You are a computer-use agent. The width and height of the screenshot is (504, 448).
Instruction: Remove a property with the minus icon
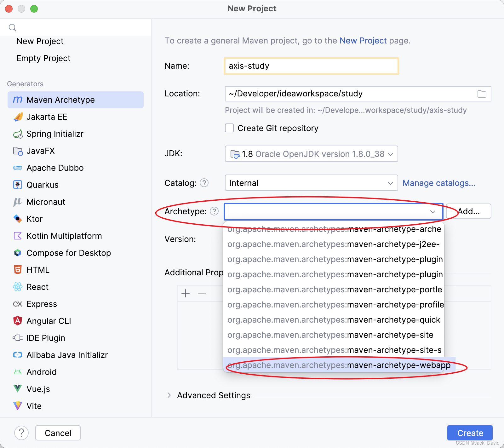pos(202,293)
